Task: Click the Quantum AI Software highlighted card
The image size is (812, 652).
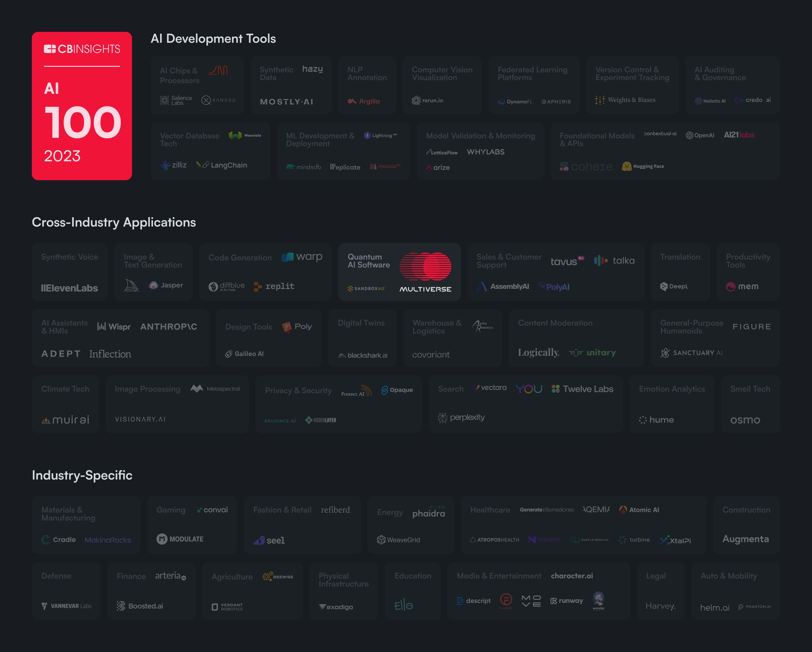Action: tap(399, 272)
